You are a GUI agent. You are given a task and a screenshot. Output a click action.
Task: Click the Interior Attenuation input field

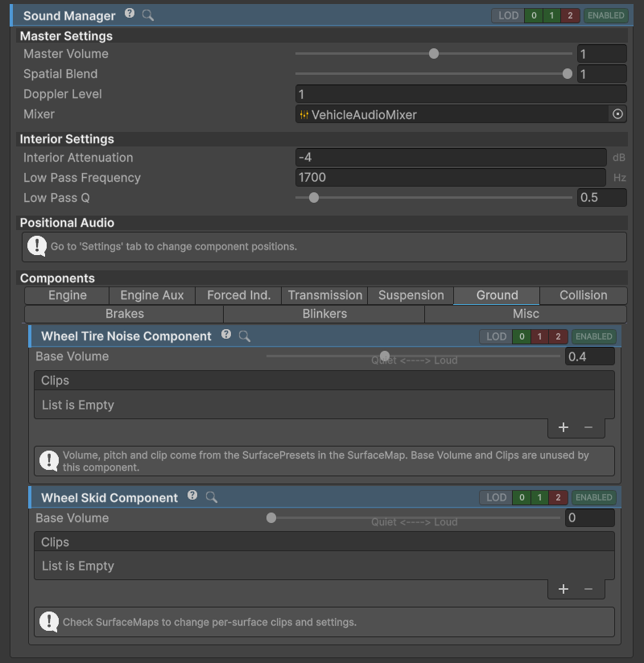[x=451, y=157]
